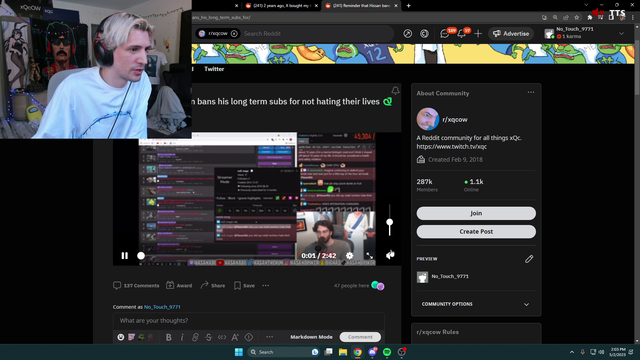The width and height of the screenshot is (640, 360).
Task: Toggle post notification bell
Action: 395,90
